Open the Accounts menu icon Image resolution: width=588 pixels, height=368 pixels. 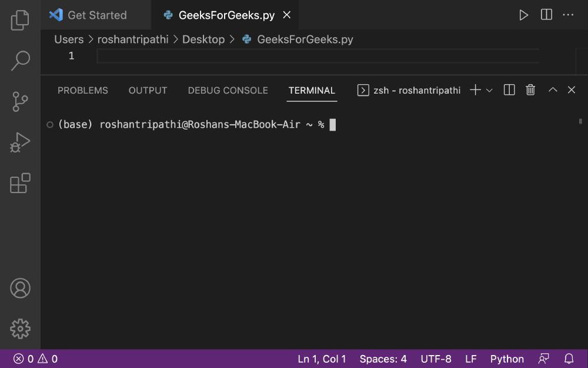click(x=20, y=288)
